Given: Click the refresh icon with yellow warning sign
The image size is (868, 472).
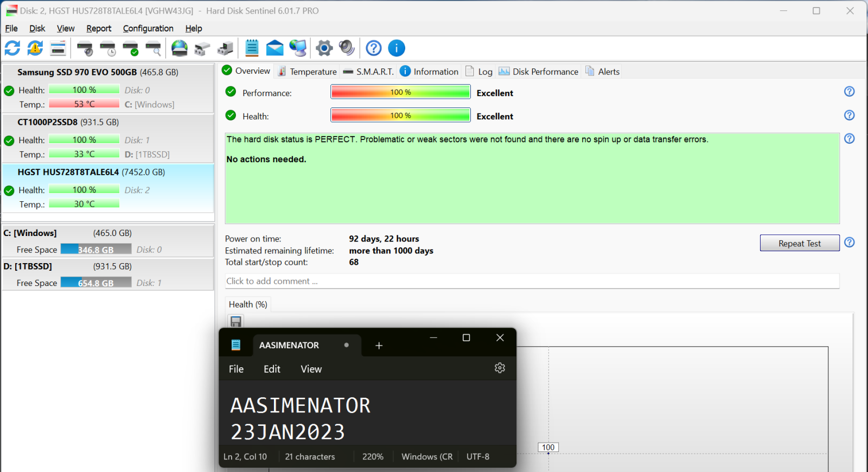Looking at the screenshot, I should tap(35, 48).
